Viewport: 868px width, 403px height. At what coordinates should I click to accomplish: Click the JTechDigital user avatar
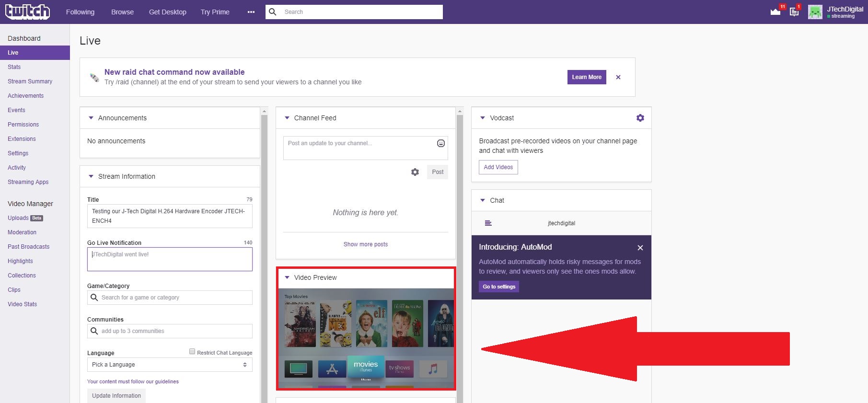(815, 12)
